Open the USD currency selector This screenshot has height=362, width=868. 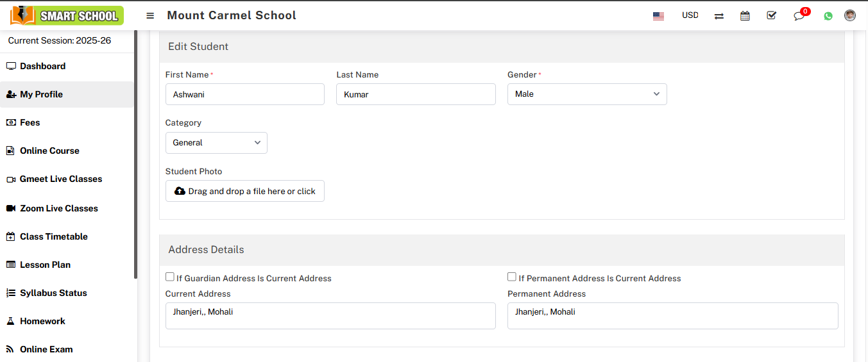690,15
